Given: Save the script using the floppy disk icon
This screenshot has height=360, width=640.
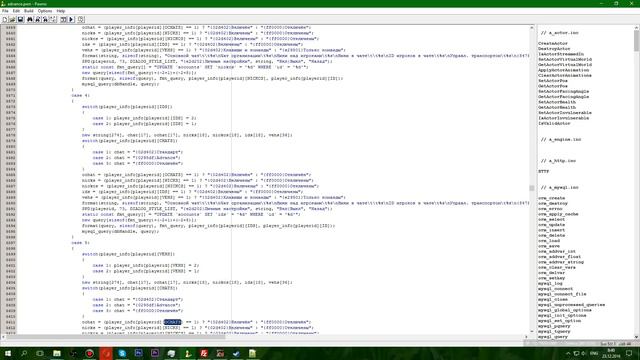Looking at the screenshot, I should [20, 19].
